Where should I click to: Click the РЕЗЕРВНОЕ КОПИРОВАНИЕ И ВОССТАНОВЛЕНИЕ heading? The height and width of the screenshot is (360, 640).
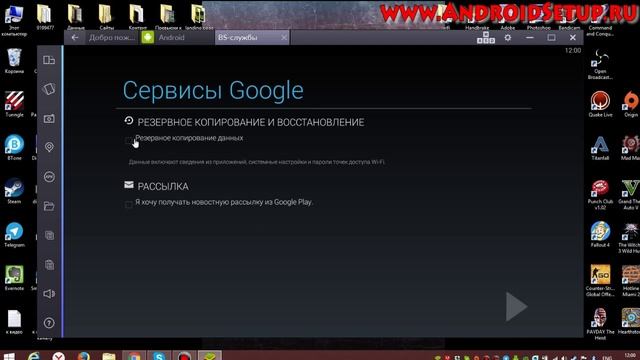click(251, 122)
